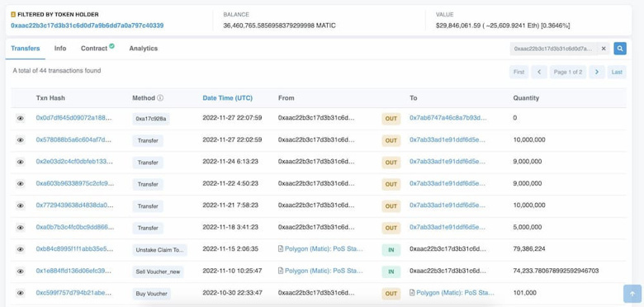Preview transaction 0xb84c8995f1f1abb35e5 via eye icon
The height and width of the screenshot is (307, 644).
21,249
